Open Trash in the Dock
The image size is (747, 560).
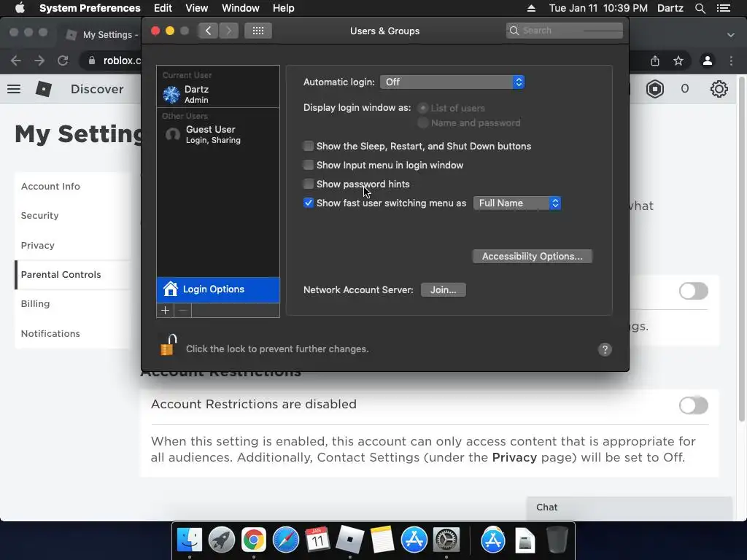(557, 540)
